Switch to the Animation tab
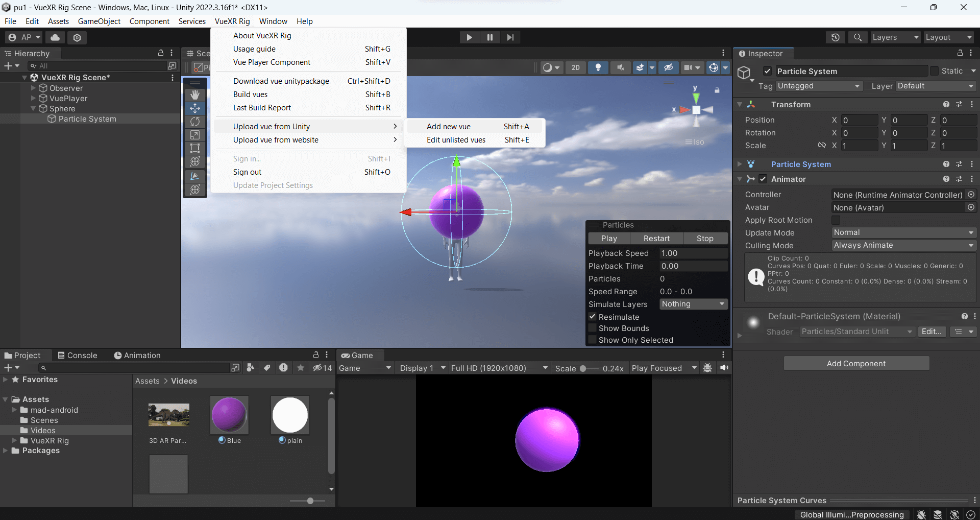The image size is (980, 520). pyautogui.click(x=137, y=355)
